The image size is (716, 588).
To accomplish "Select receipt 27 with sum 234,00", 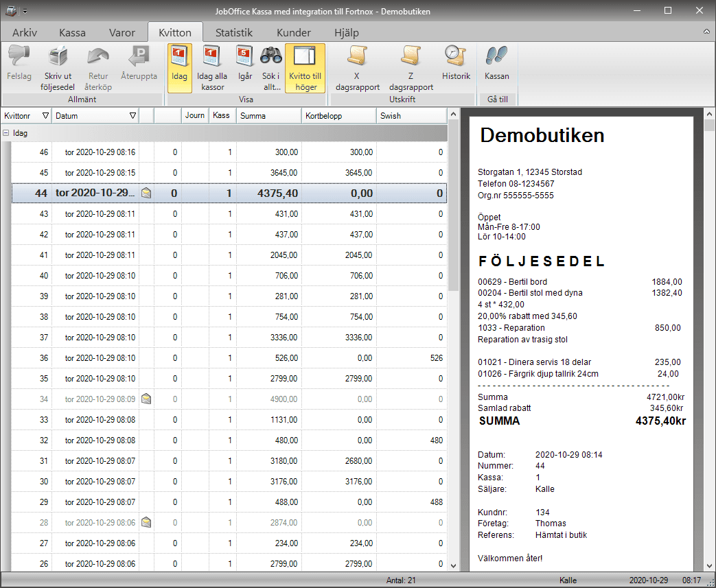I will tap(229, 543).
